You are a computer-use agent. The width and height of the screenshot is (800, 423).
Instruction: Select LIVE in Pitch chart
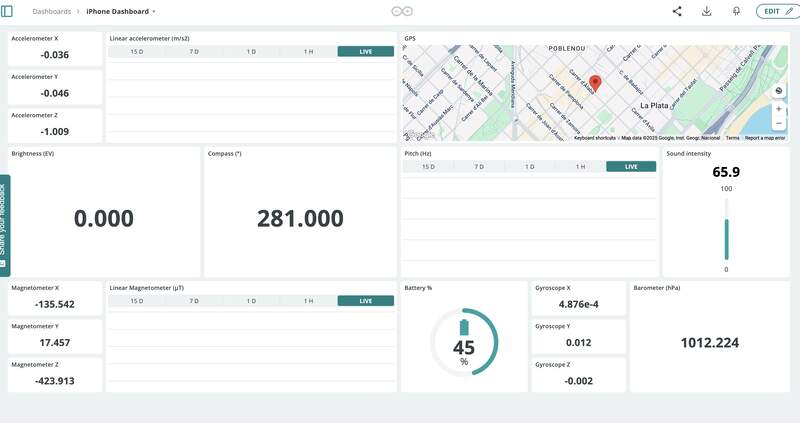pos(631,166)
